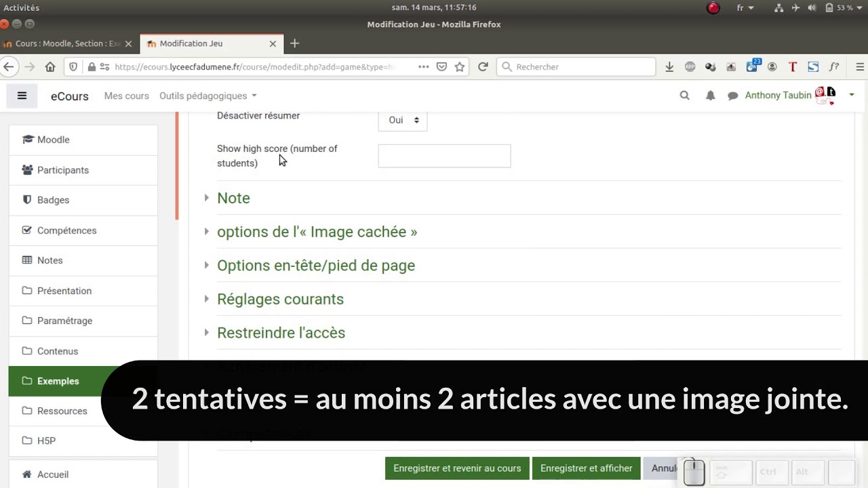Bookmark this page with the star icon
868x488 pixels.
(x=460, y=66)
